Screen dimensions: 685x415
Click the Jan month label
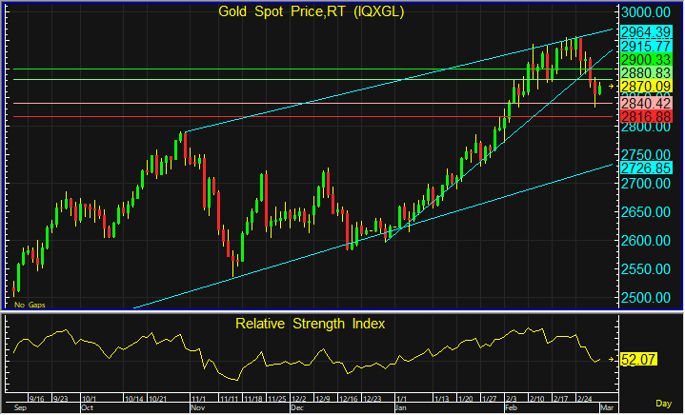pos(401,408)
